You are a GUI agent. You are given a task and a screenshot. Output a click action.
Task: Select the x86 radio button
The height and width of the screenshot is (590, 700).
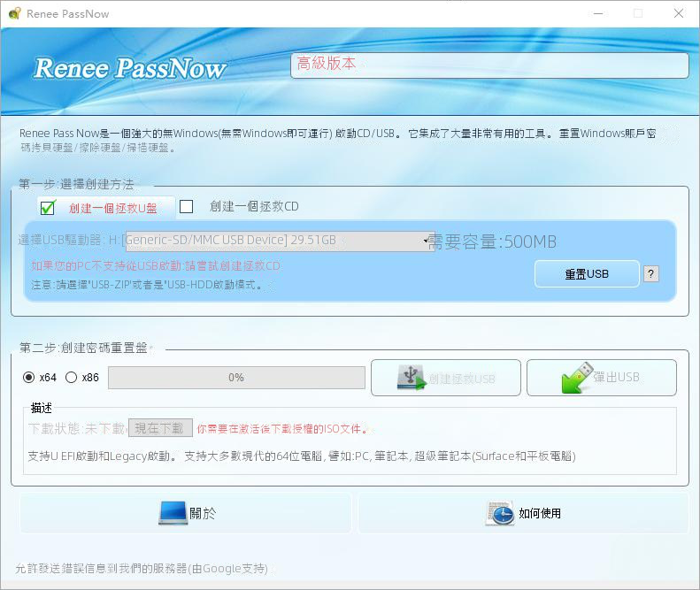tap(72, 378)
